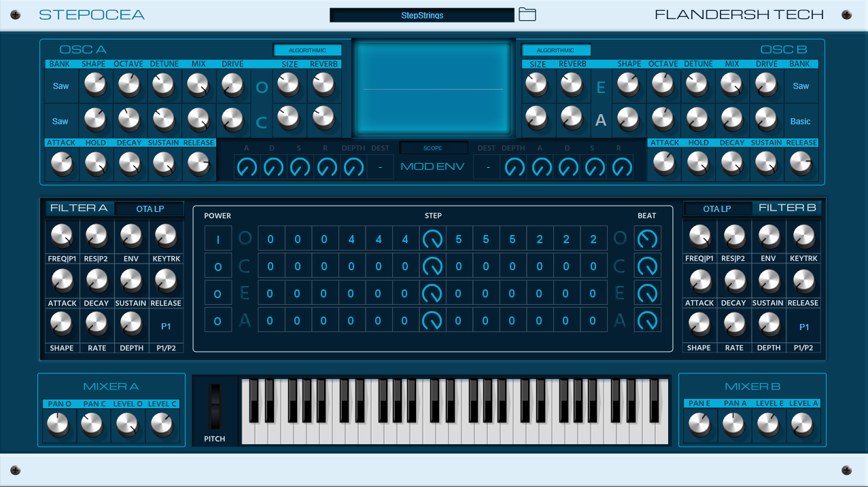The width and height of the screenshot is (868, 487).
Task: Toggle the step sequencer power for row A
Action: [x=218, y=321]
